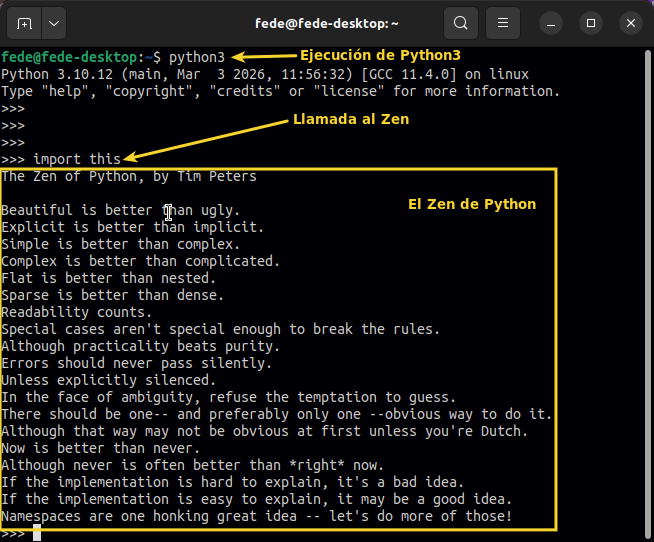Click the line 'Special cases aren't special enough...'

tap(221, 330)
